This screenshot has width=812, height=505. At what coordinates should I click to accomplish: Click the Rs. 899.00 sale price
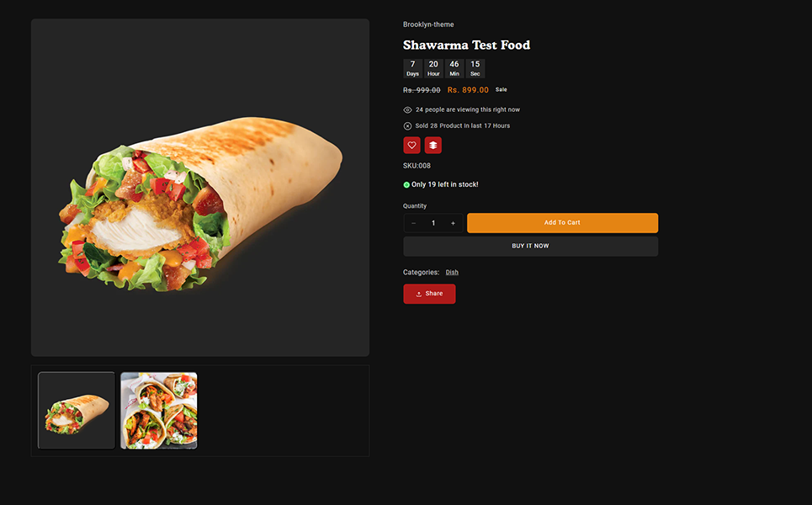[x=468, y=90]
